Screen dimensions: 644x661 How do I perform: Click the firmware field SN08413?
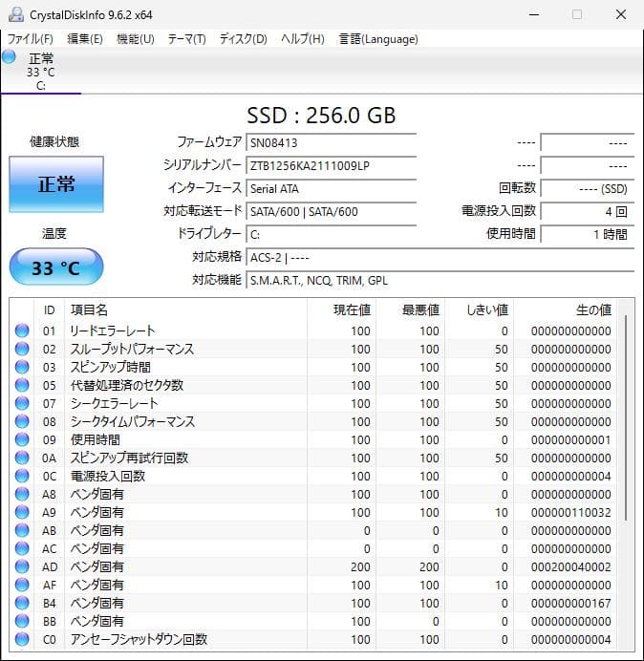[332, 142]
